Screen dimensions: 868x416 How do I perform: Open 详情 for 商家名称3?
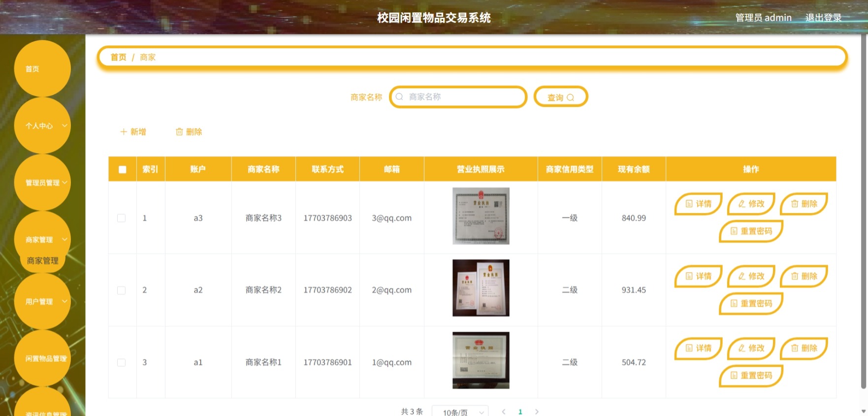(698, 204)
